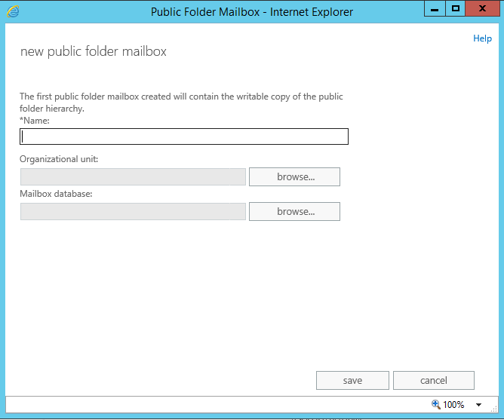Focus the Name text field

click(x=184, y=136)
